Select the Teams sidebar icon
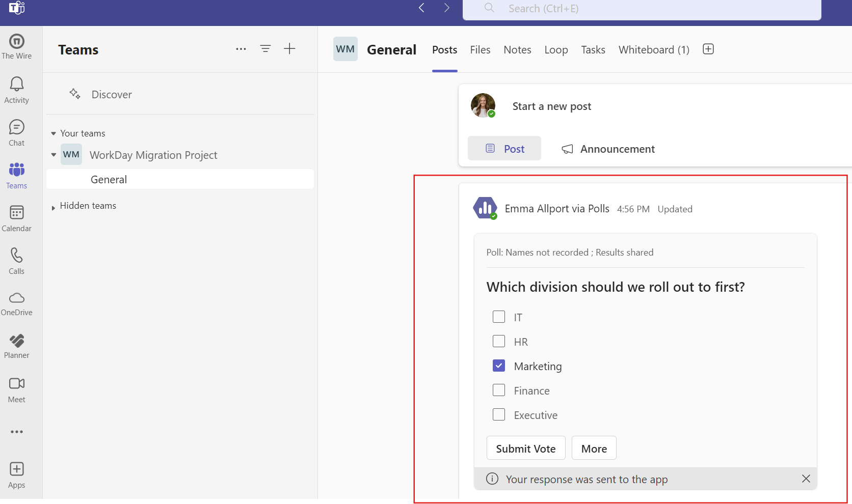 17,176
